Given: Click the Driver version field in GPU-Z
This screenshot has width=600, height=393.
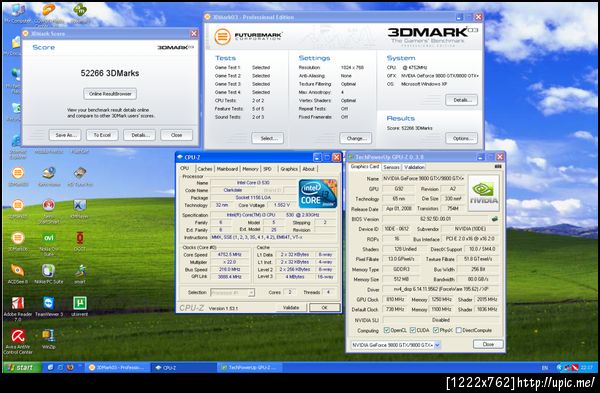Looking at the screenshot, I should pos(440,289).
